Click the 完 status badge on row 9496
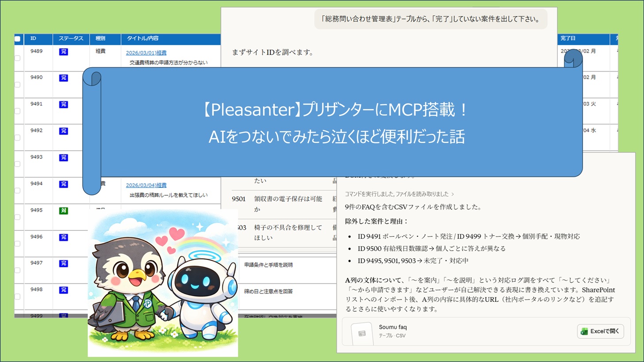644x362 pixels. (x=63, y=237)
